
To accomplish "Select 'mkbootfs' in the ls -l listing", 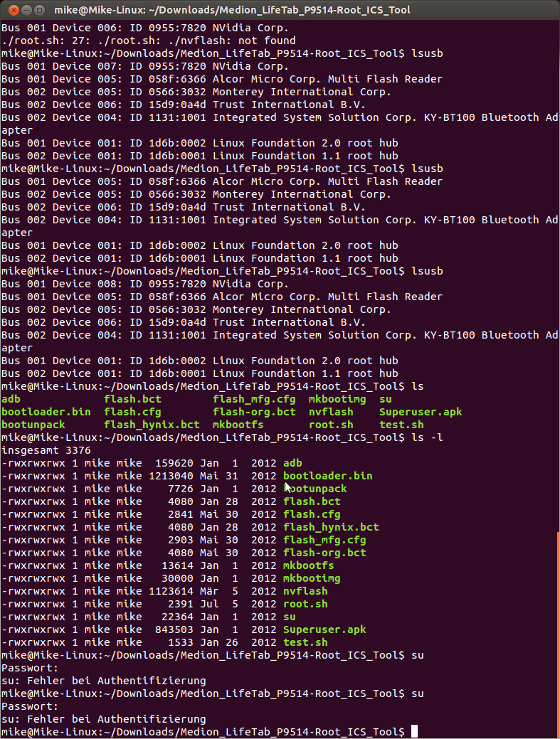I will tap(308, 565).
